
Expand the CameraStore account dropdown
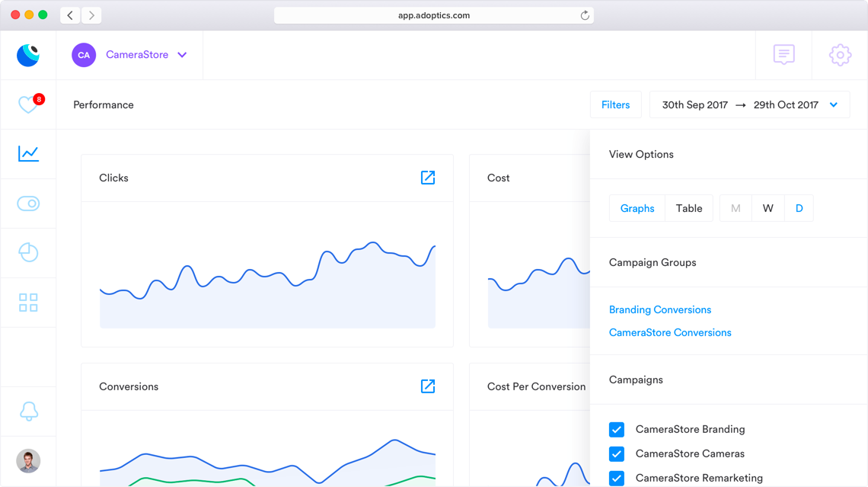coord(182,55)
